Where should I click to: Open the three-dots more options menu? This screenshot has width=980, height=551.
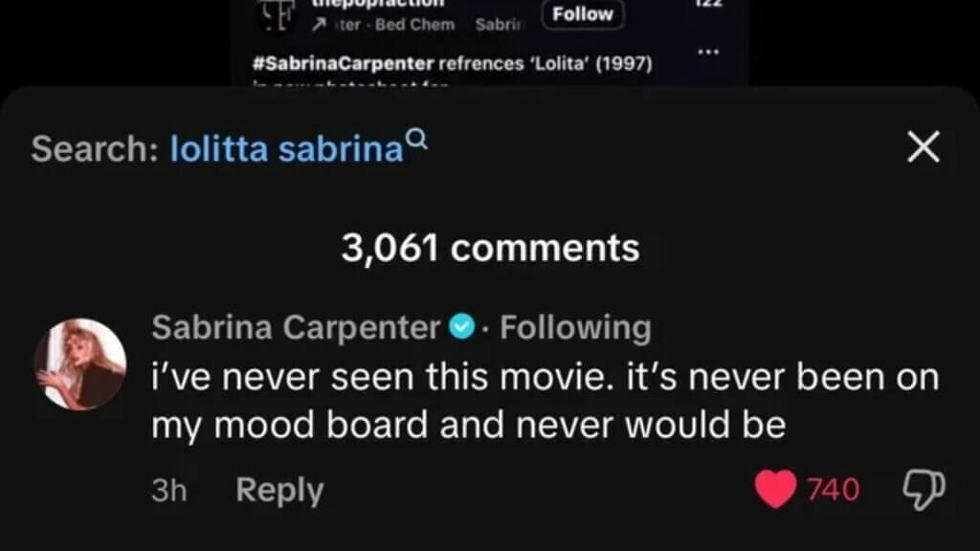click(708, 52)
